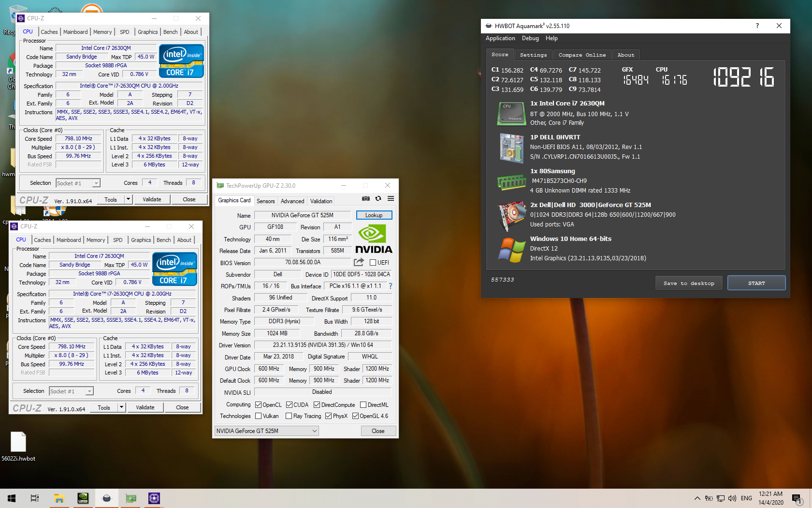Click the Close button in GPU-Z
812x508 pixels.
(x=378, y=431)
